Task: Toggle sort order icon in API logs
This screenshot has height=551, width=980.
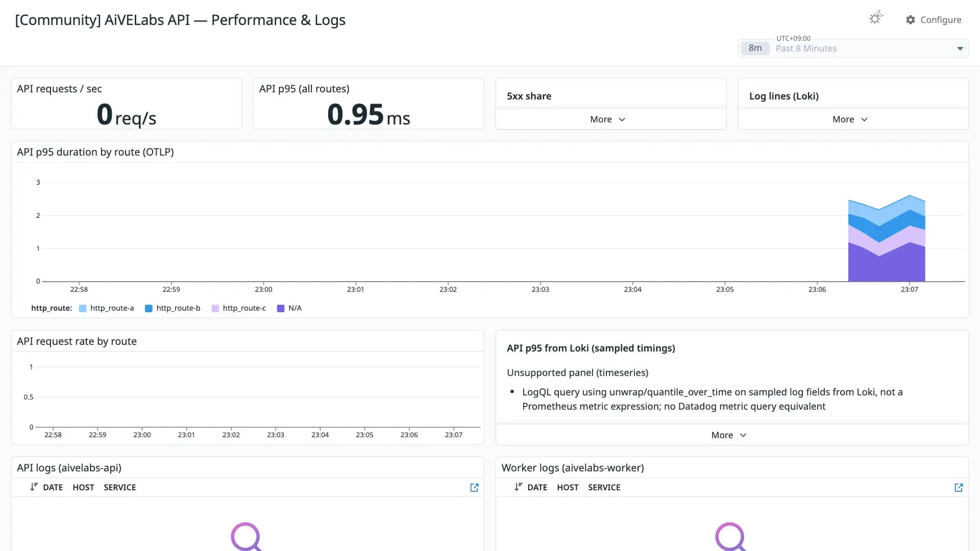Action: [x=34, y=487]
